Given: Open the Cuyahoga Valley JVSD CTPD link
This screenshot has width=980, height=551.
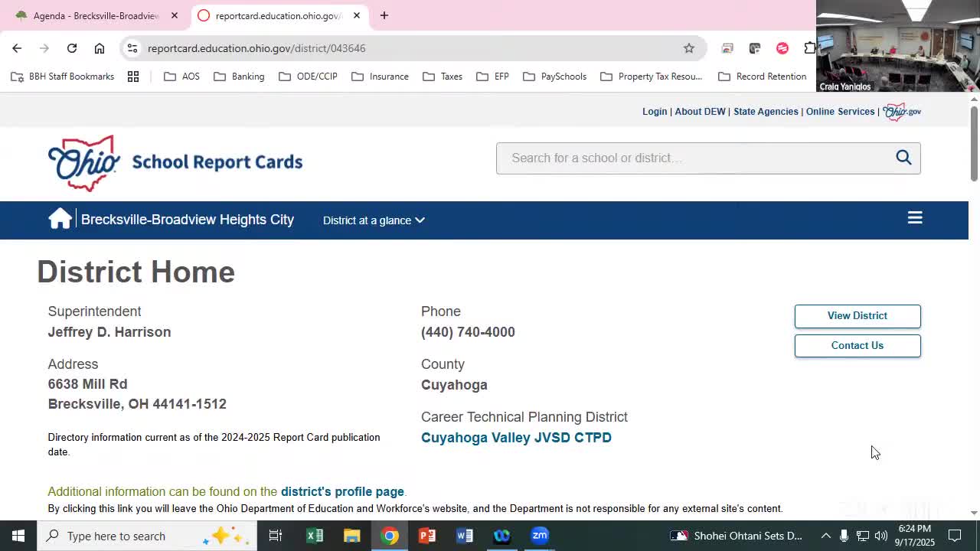Looking at the screenshot, I should tap(516, 438).
